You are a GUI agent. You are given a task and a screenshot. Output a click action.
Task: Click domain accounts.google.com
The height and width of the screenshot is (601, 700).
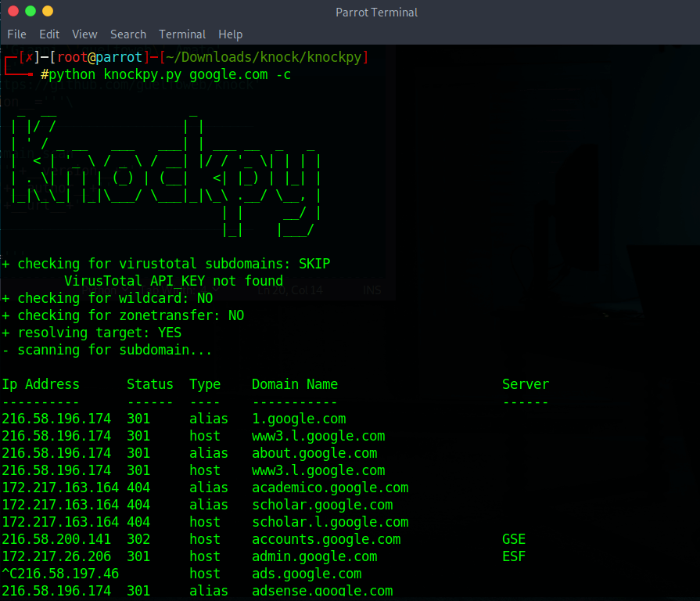(x=326, y=539)
